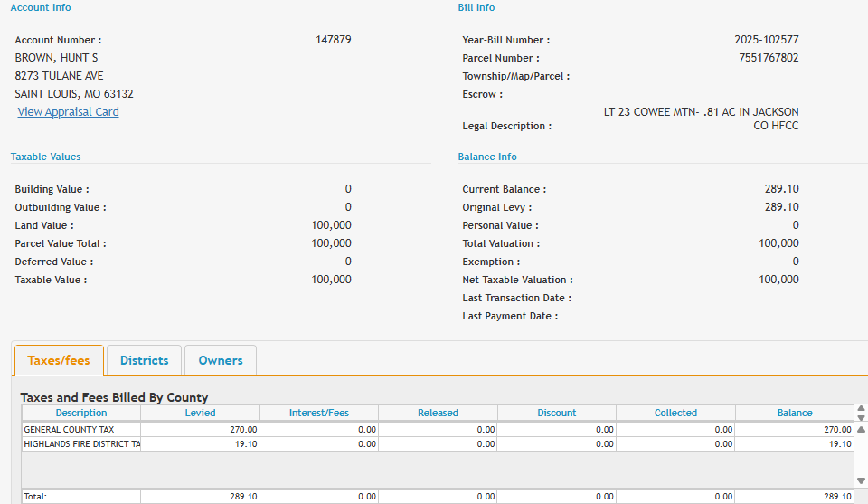Image resolution: width=868 pixels, height=504 pixels.
Task: Click scroll up arrow in table body
Action: point(861,429)
